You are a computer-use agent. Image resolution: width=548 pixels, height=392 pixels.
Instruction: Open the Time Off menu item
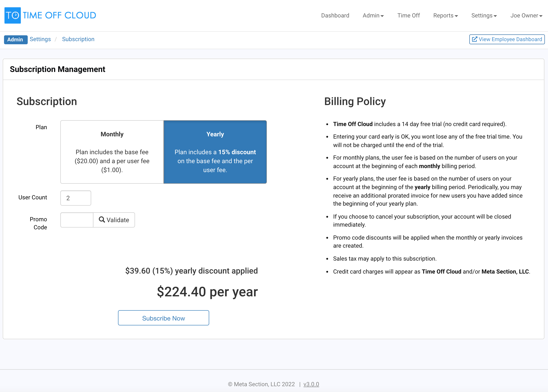pyautogui.click(x=408, y=15)
